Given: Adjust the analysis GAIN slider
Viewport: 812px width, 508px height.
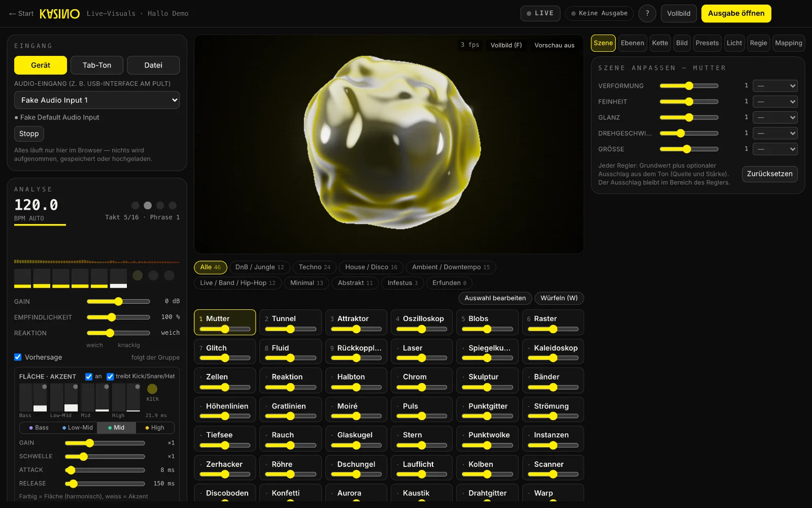Looking at the screenshot, I should pos(118,301).
